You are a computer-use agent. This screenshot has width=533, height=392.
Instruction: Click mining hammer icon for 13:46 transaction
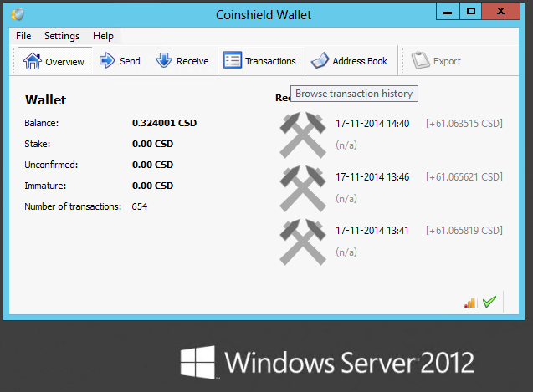pos(303,189)
